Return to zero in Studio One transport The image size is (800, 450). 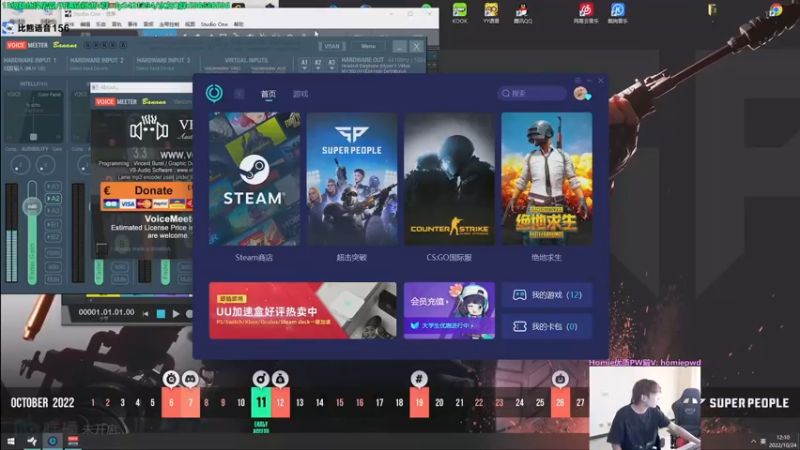pos(145,314)
